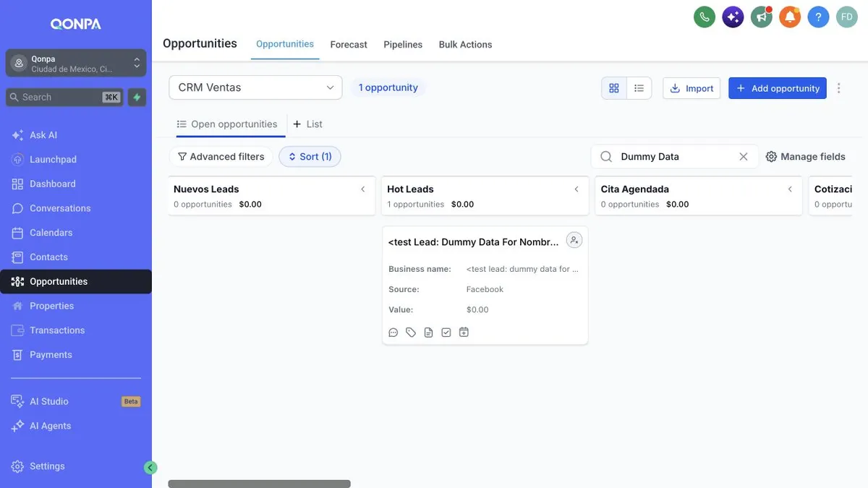Open the Sort (1) options
The image size is (868, 488).
coord(310,156)
